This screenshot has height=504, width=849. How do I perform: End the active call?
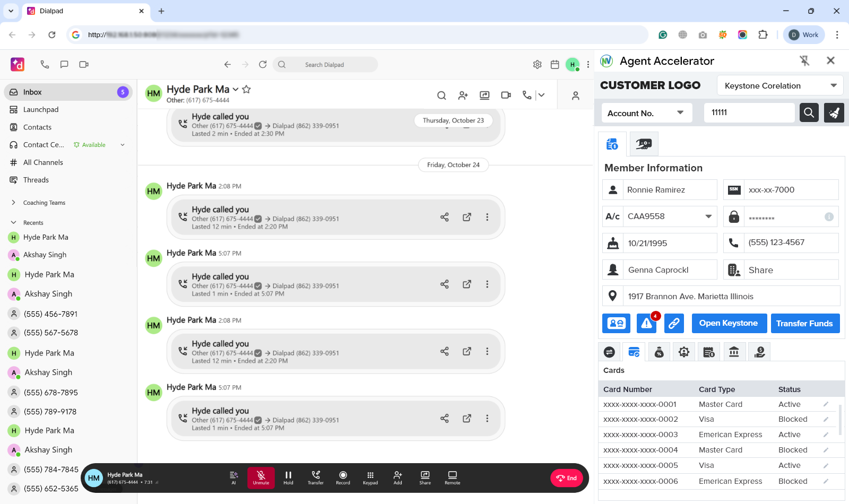pyautogui.click(x=567, y=478)
